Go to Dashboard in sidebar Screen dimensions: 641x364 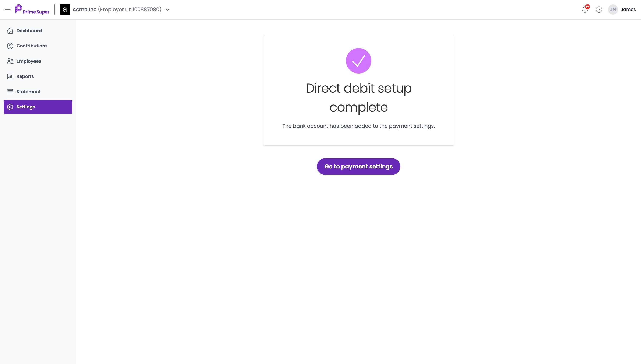coord(38,31)
